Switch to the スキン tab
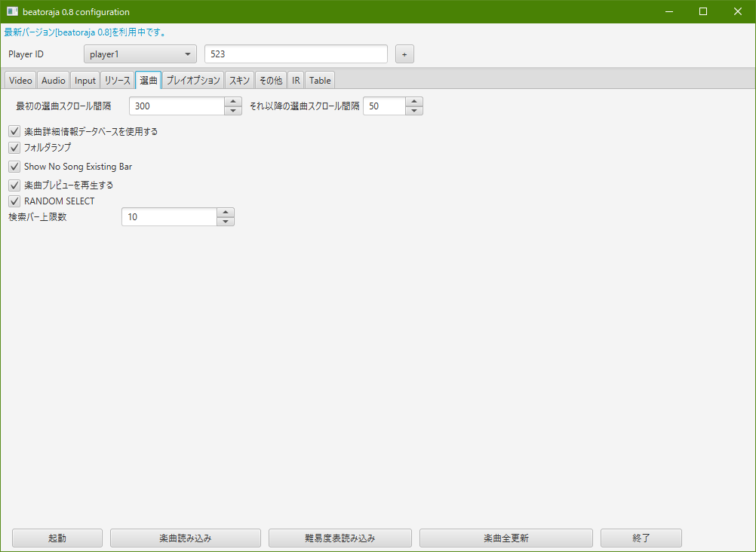The height and width of the screenshot is (552, 756). point(239,81)
